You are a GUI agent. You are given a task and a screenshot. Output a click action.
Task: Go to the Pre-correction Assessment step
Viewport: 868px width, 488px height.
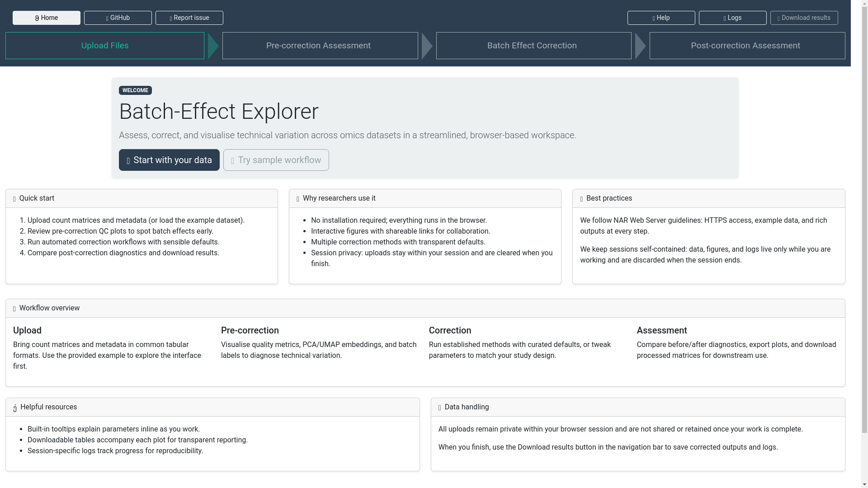pos(320,46)
